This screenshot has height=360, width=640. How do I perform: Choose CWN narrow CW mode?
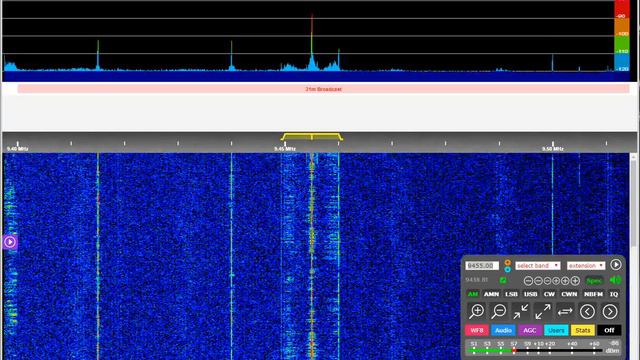coord(569,294)
